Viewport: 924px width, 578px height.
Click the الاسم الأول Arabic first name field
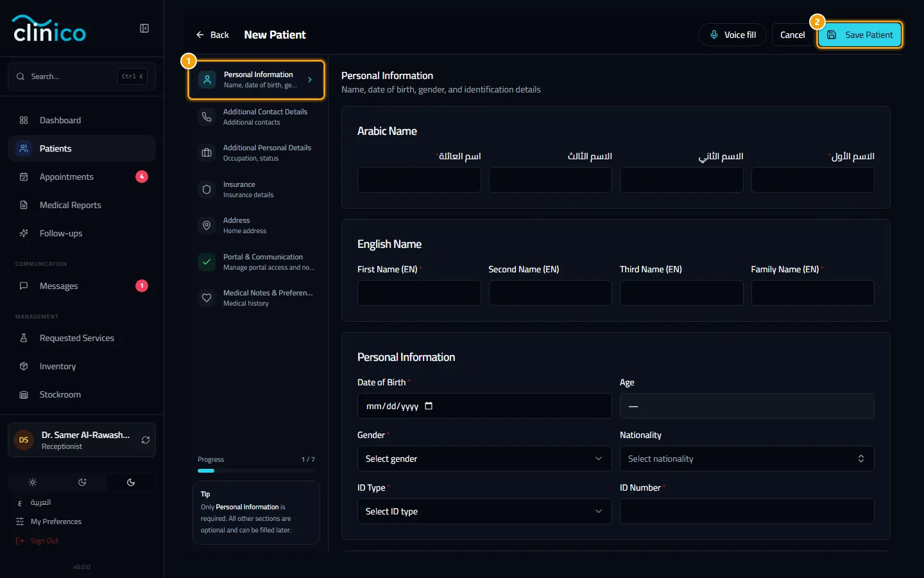tap(812, 180)
